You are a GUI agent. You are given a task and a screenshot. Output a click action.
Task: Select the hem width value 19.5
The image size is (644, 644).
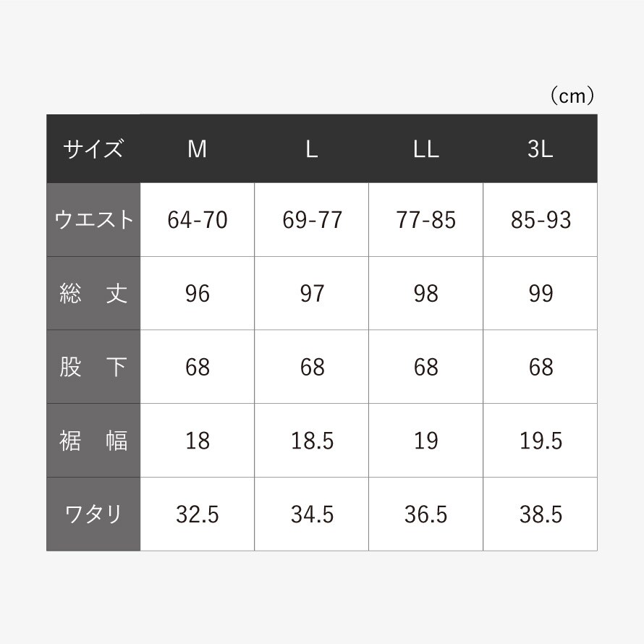541,441
